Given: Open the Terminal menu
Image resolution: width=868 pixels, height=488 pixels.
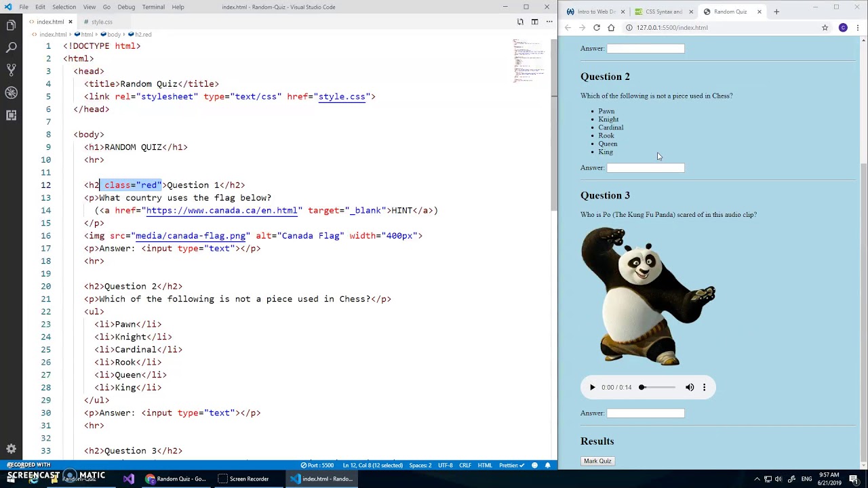Looking at the screenshot, I should coord(153,7).
